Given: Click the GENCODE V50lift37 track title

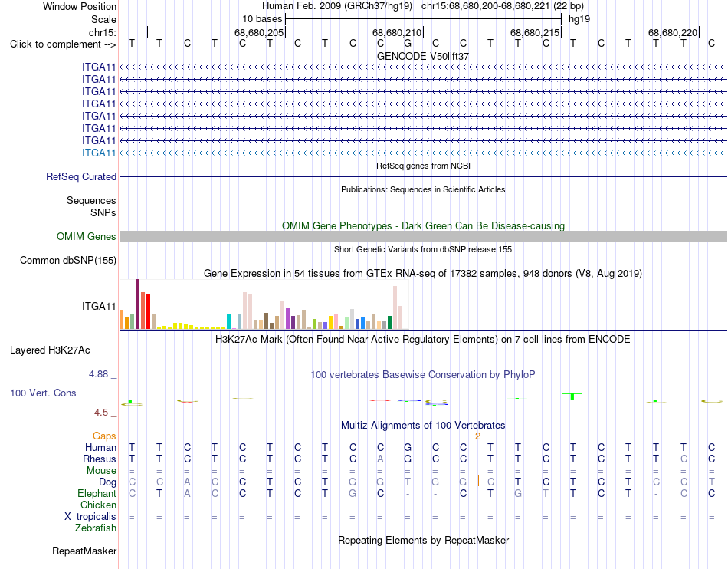Looking at the screenshot, I should [x=423, y=56].
